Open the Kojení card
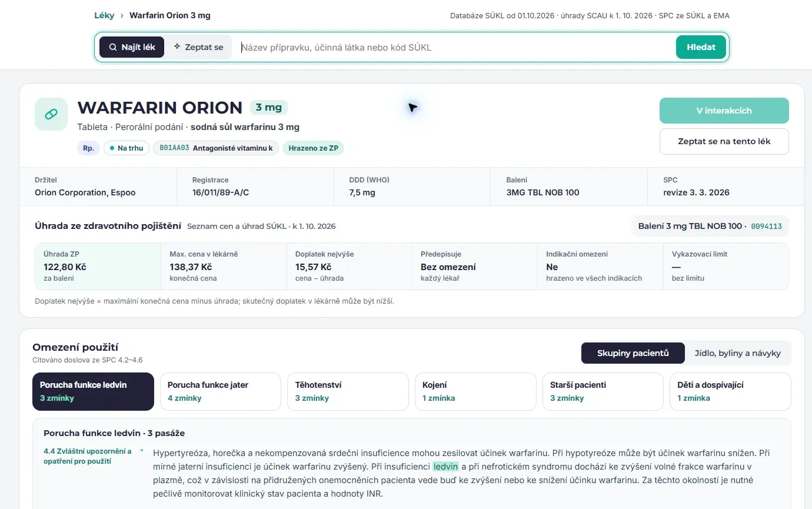The height and width of the screenshot is (509, 812). (475, 391)
